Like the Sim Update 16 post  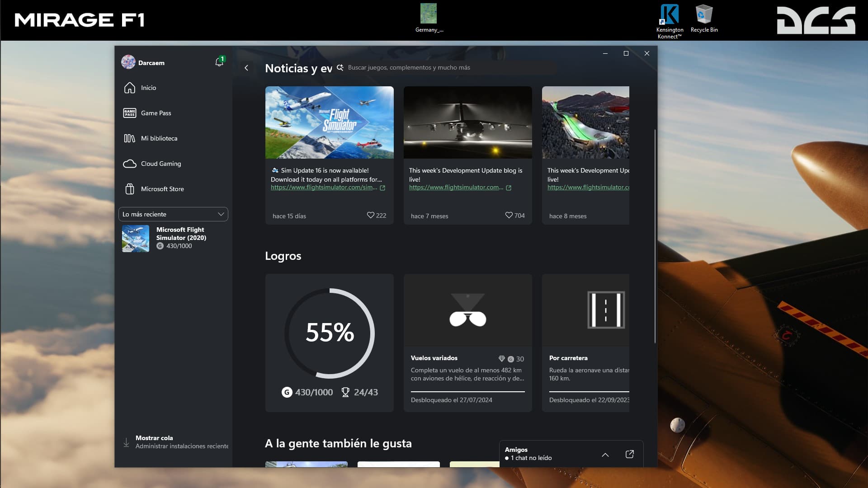coord(371,216)
